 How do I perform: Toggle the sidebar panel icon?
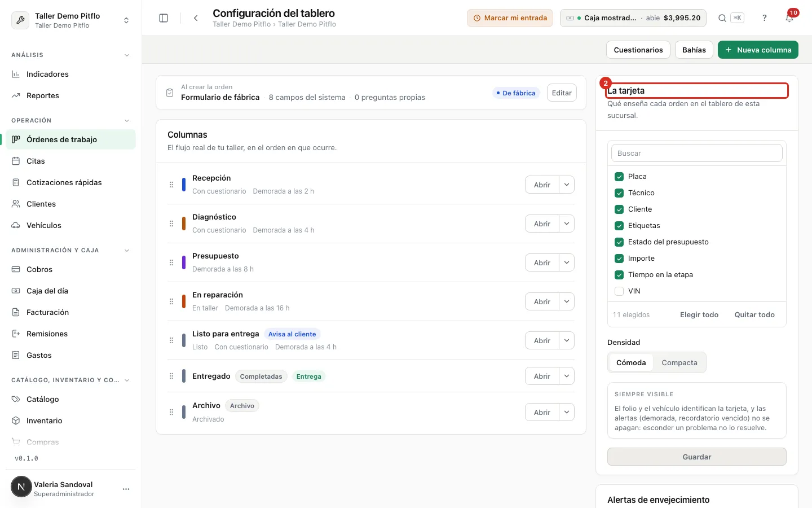164,18
